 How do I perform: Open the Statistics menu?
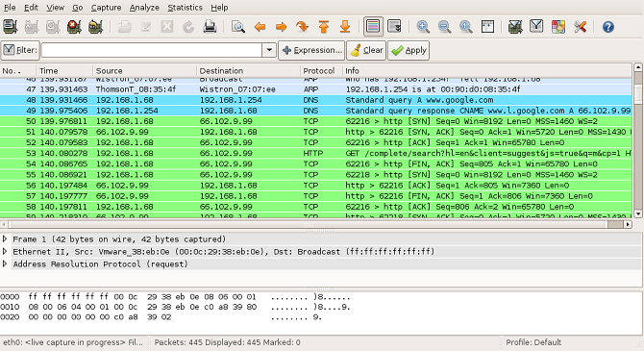pos(185,8)
